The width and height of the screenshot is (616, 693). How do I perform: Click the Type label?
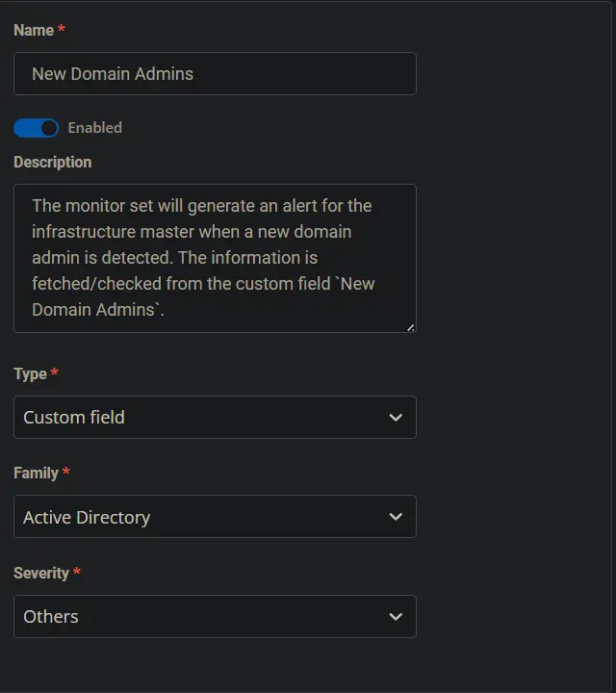click(30, 373)
